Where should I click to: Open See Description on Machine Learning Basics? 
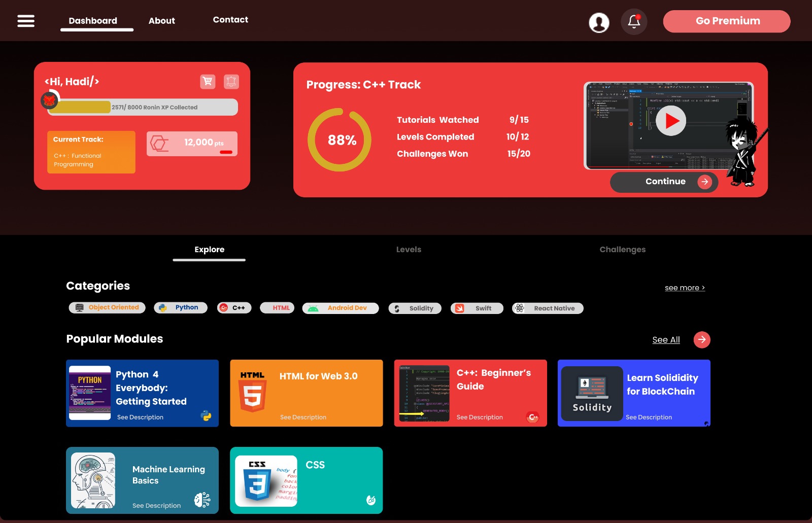pyautogui.click(x=156, y=506)
